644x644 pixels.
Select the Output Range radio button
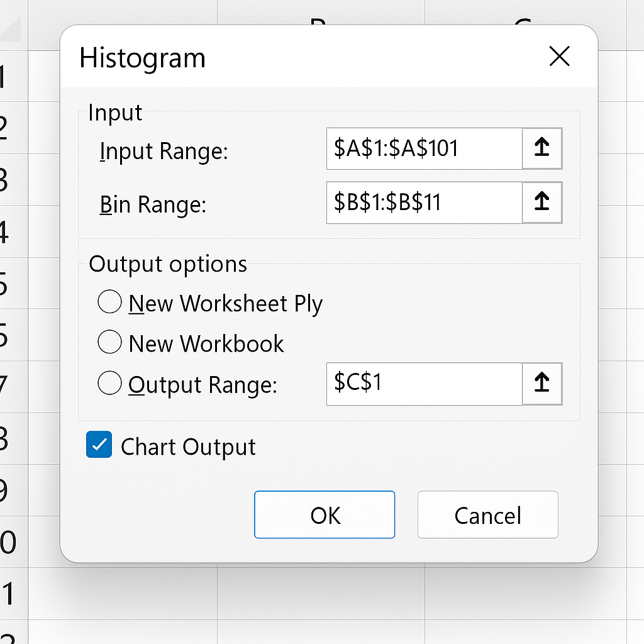[x=110, y=384]
